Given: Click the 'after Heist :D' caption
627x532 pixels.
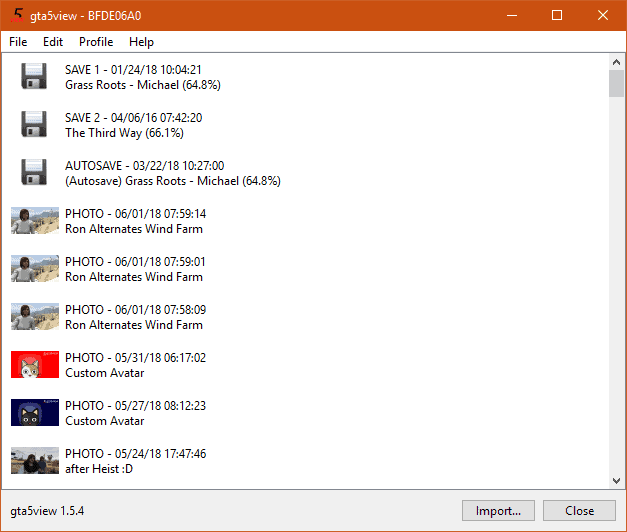Looking at the screenshot, I should 99,469.
